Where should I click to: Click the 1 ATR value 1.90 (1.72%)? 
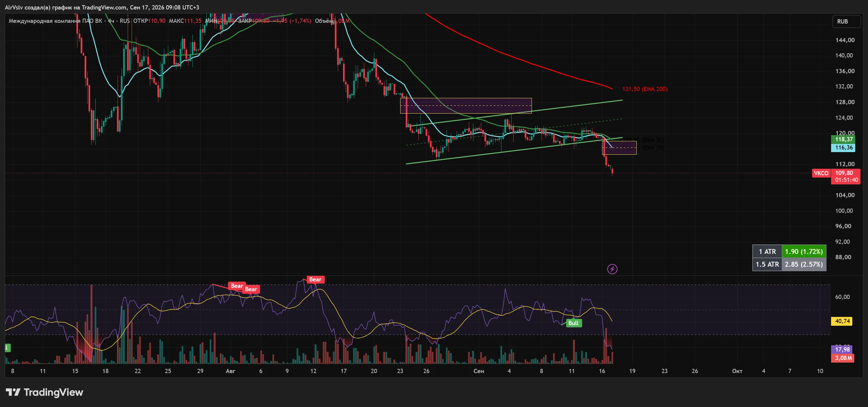tap(804, 251)
